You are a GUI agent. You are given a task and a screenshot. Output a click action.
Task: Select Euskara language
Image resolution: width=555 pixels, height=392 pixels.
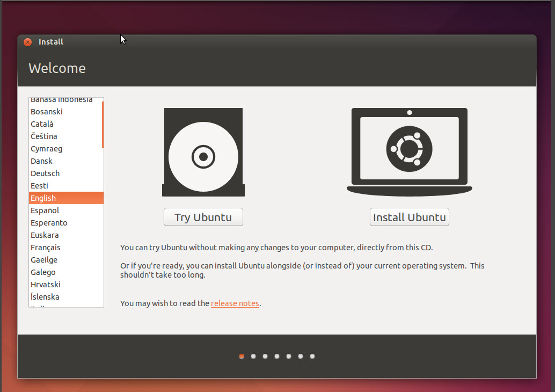click(x=66, y=235)
